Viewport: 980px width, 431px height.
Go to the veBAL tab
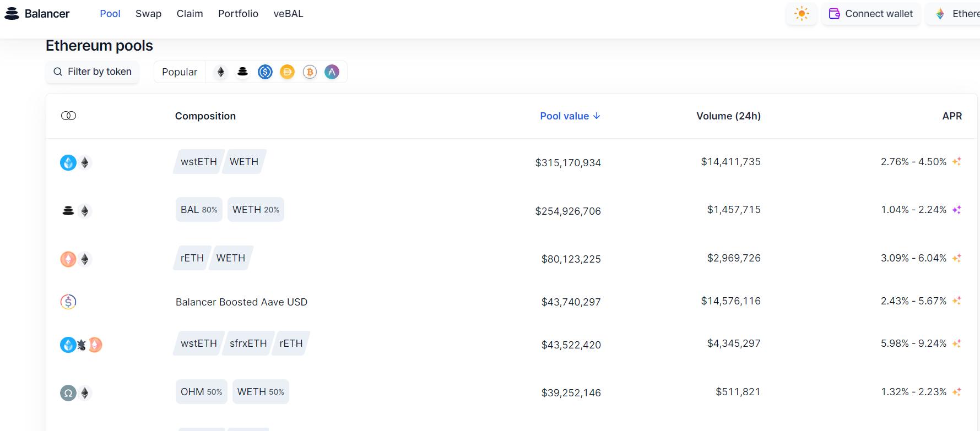(x=288, y=14)
